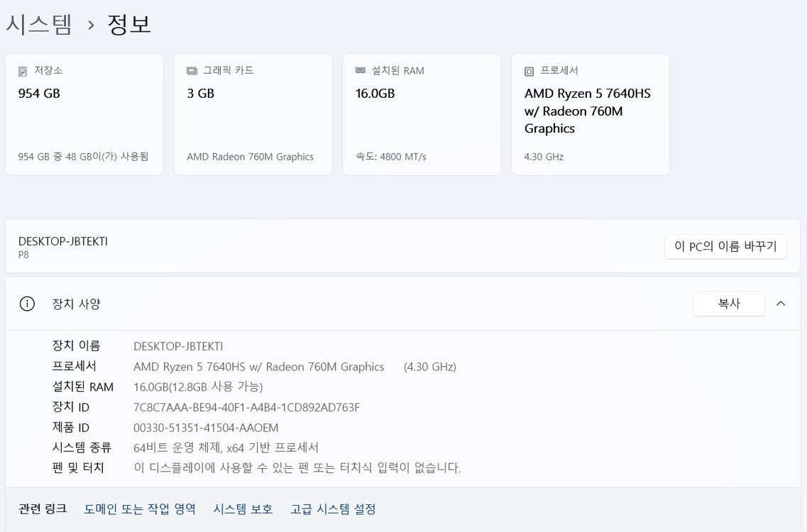The width and height of the screenshot is (807, 532).
Task: Click the storage disk icon
Action: tap(23, 71)
